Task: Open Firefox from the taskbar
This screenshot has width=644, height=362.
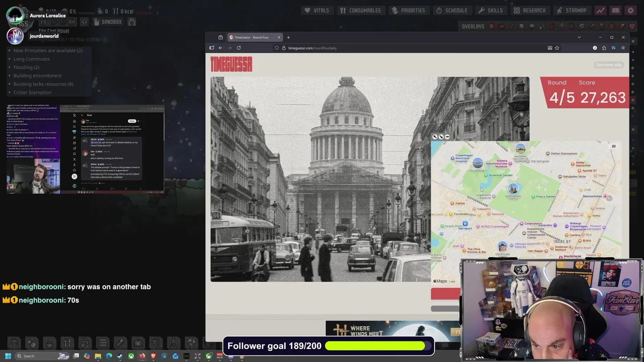Action: tap(142, 356)
